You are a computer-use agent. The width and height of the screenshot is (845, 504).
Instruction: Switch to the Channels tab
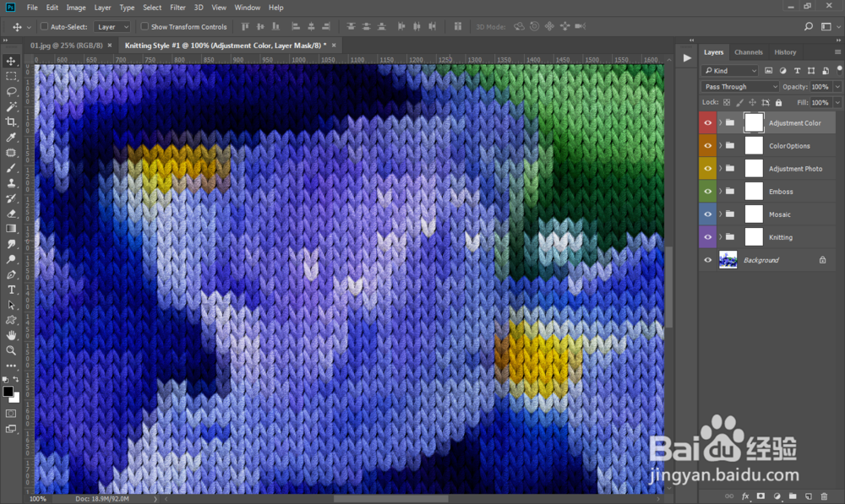coord(749,51)
